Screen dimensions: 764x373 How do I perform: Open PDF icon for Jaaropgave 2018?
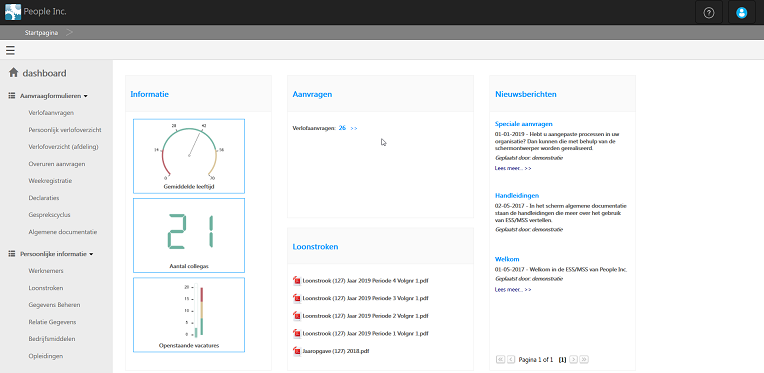(x=297, y=351)
